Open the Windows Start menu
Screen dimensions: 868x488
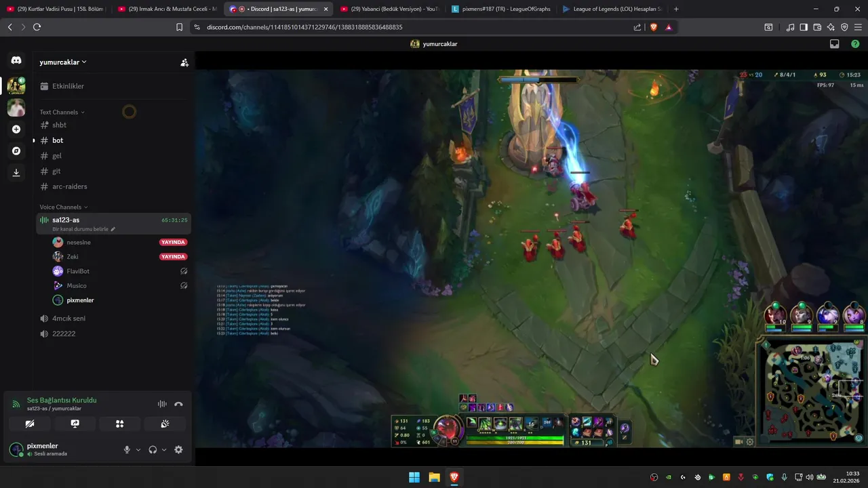pos(414,477)
